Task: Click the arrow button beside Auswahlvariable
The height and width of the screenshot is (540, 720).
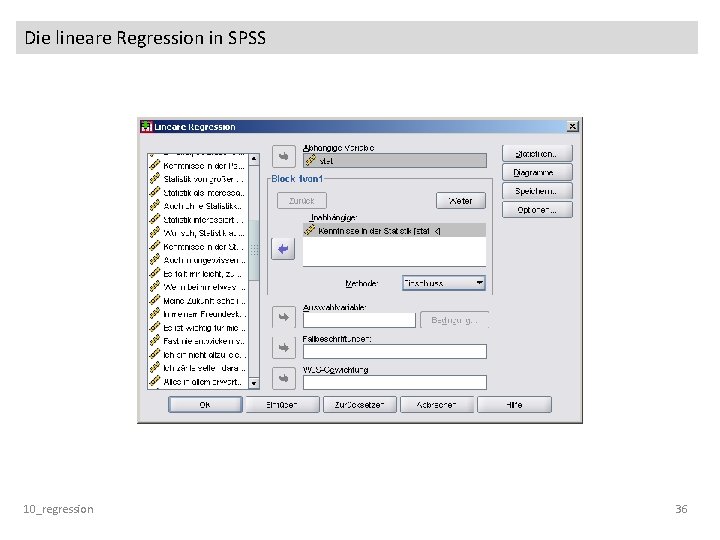Action: [x=283, y=317]
